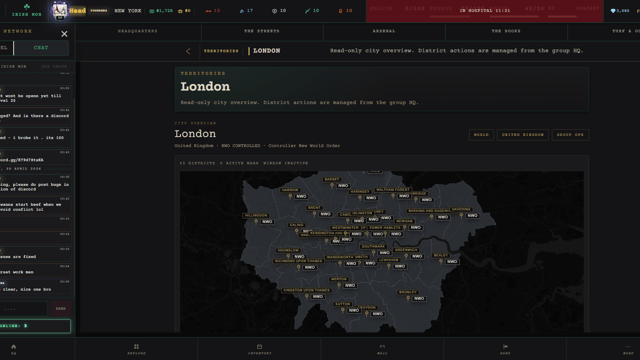Image resolution: width=640 pixels, height=360 pixels.
Task: Click the Haringey district label on the map
Action: pyautogui.click(x=360, y=191)
